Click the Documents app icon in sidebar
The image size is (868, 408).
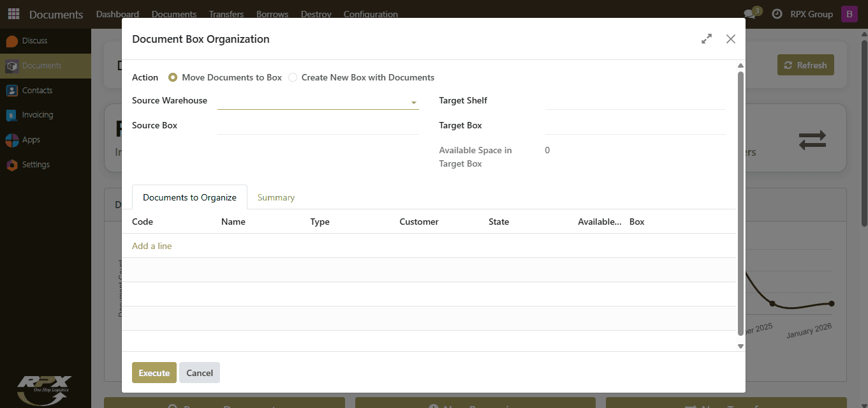click(x=11, y=66)
